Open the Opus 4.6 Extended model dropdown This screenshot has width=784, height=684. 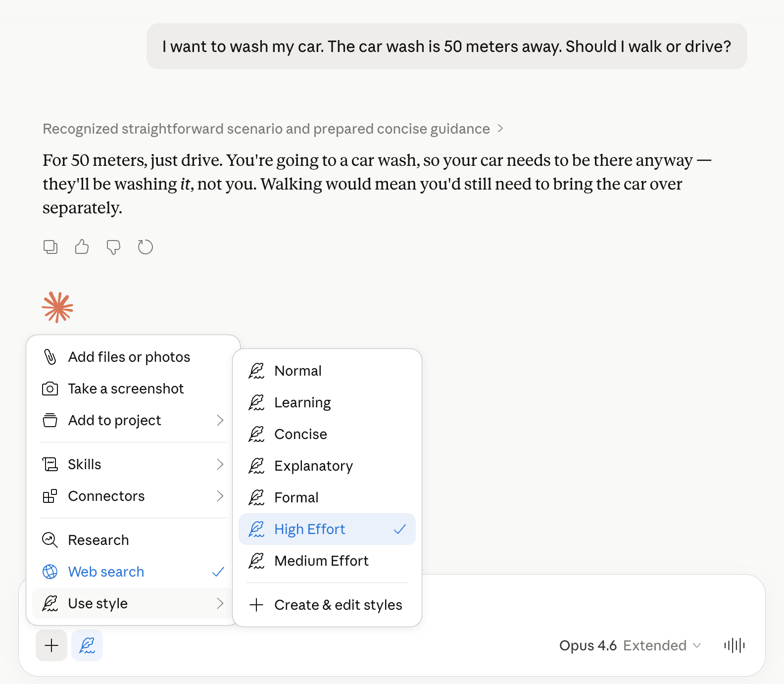point(630,645)
